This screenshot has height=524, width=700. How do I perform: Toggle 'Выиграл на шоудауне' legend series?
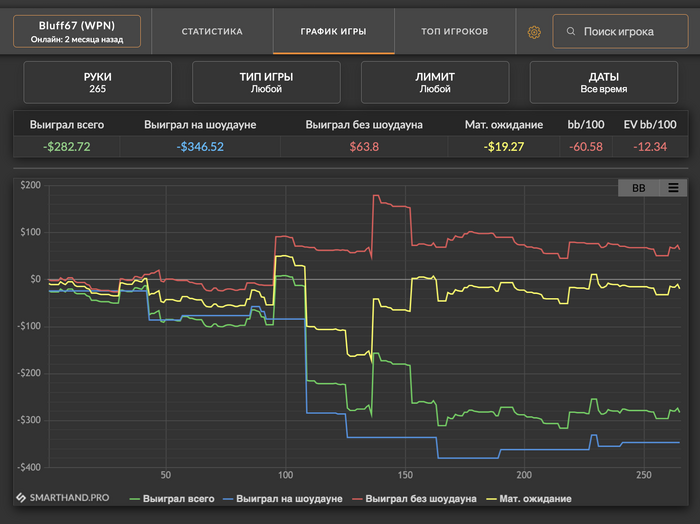coord(283,499)
